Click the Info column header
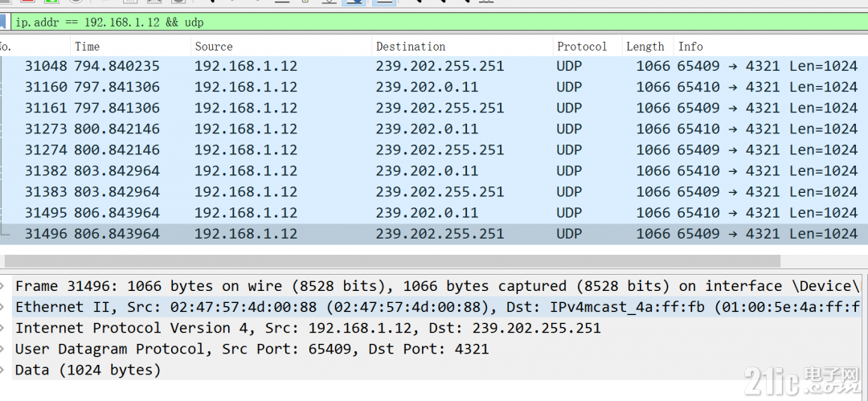Viewport: 868px width, 401px height. [x=771, y=47]
